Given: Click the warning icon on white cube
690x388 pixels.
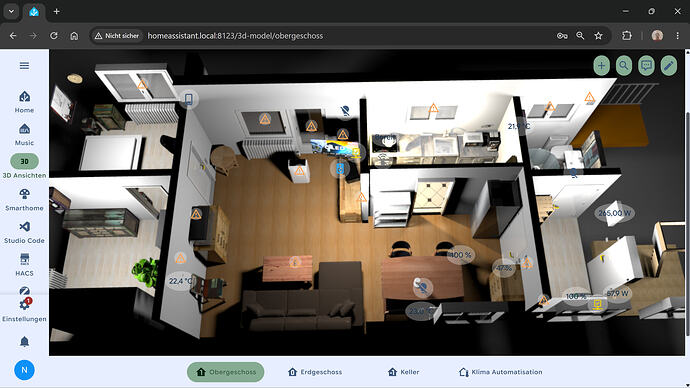Looking at the screenshot, I should [300, 171].
